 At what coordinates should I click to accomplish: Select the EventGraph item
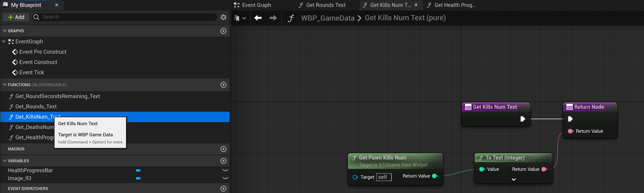point(29,42)
